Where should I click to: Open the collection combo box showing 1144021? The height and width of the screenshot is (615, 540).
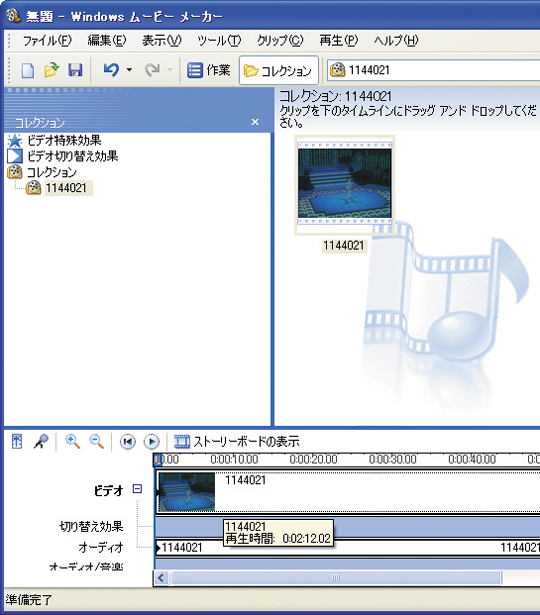click(x=434, y=70)
